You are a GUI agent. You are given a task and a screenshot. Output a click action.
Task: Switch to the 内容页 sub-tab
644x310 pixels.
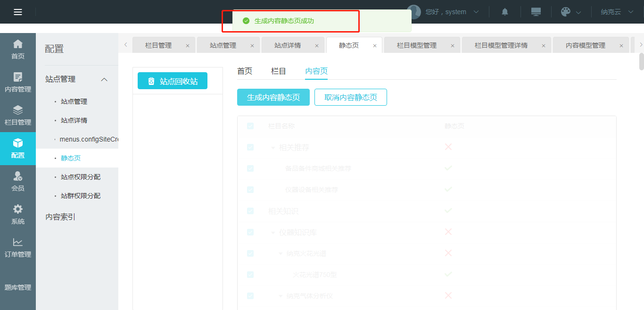[316, 71]
